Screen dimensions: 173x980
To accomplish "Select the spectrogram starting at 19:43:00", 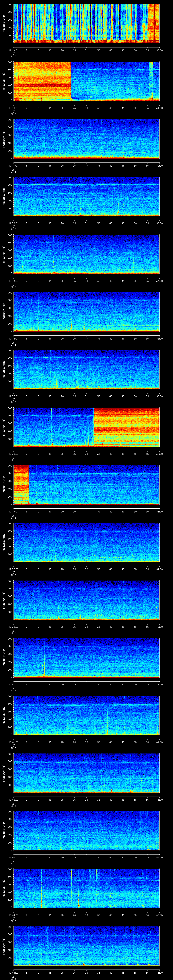I will [x=86, y=831].
